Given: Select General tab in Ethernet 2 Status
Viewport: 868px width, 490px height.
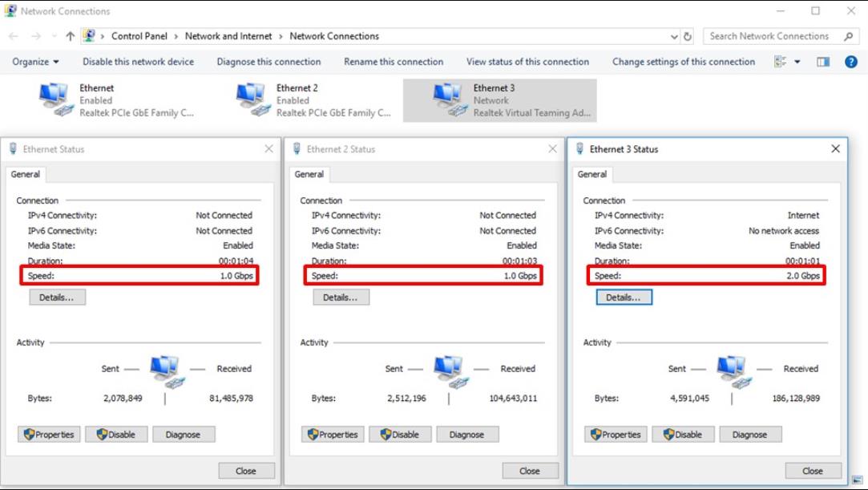Looking at the screenshot, I should pyautogui.click(x=309, y=174).
